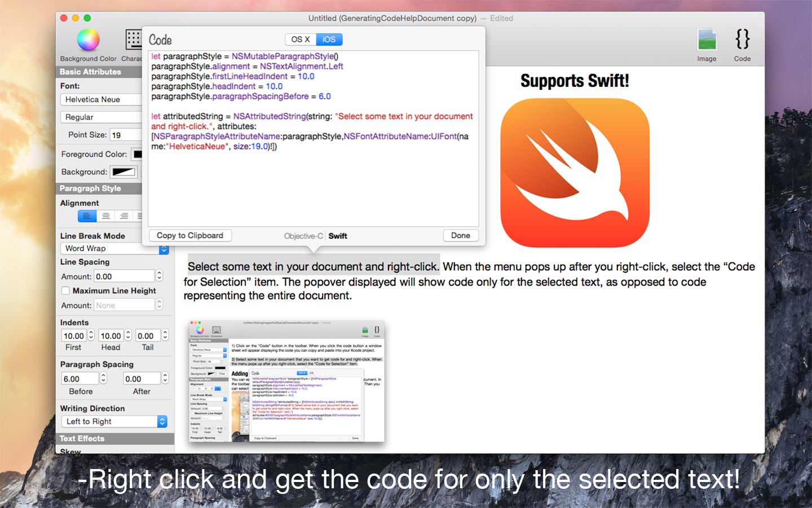Collapse the Basic Attributes section header
This screenshot has width=812, height=508.
[x=99, y=72]
